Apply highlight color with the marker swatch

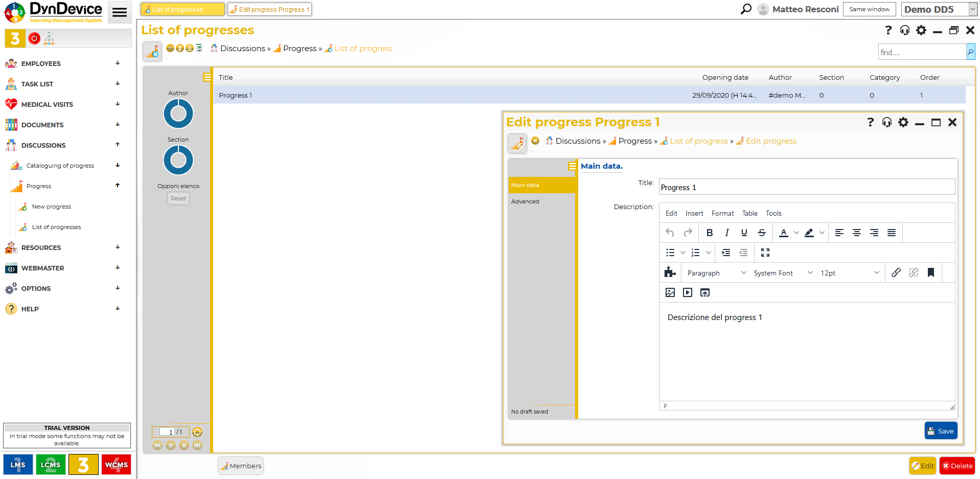click(809, 233)
